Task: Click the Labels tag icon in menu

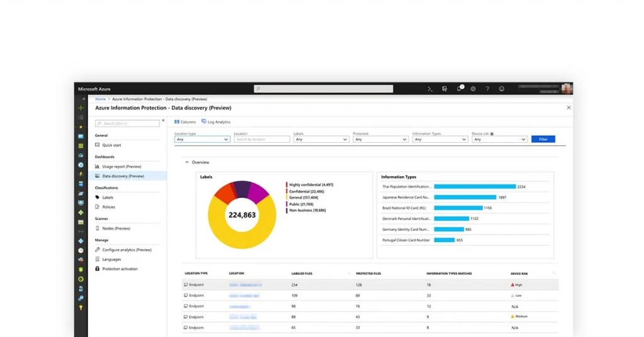Action: point(97,197)
